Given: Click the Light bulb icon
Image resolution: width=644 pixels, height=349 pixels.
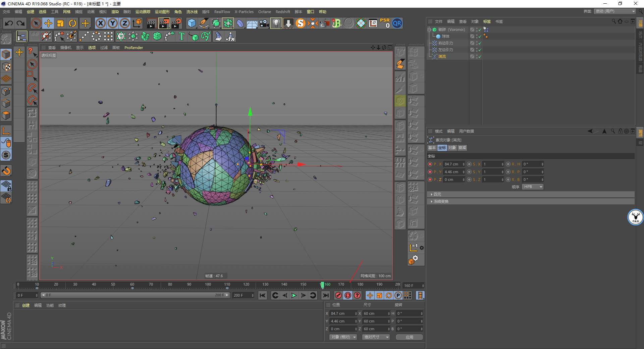Looking at the screenshot, I should [x=276, y=23].
